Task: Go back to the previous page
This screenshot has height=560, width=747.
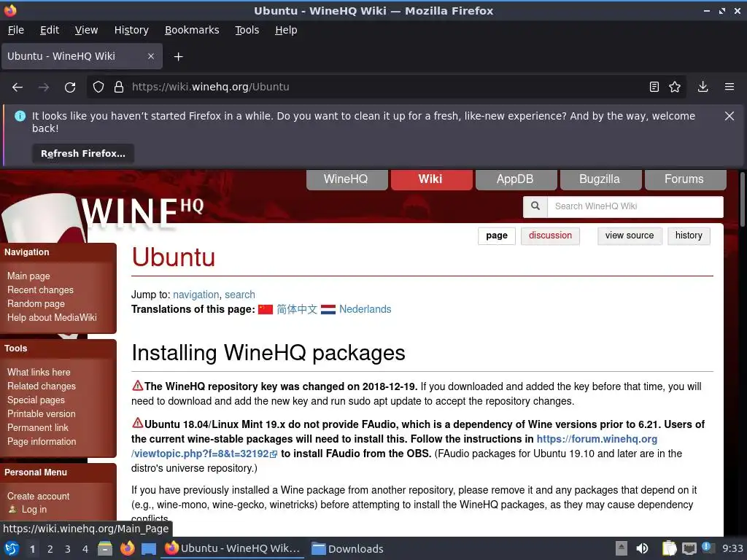Action: 18,87
